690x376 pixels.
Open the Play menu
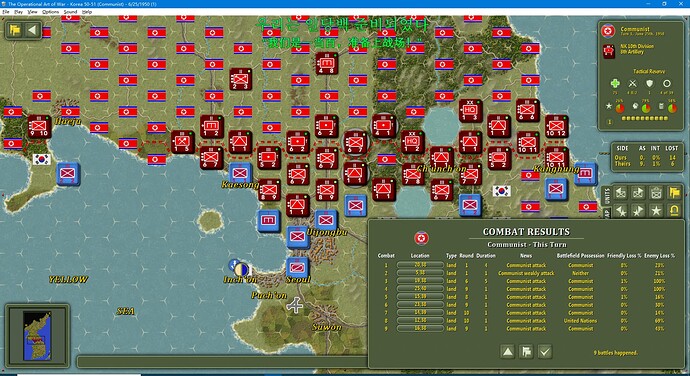pos(18,12)
